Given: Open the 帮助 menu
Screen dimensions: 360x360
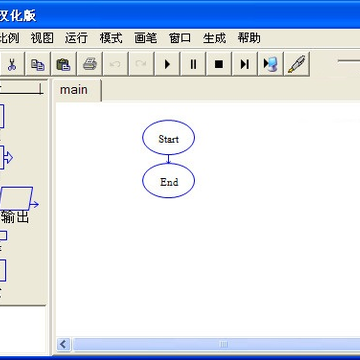Looking at the screenshot, I should (249, 38).
